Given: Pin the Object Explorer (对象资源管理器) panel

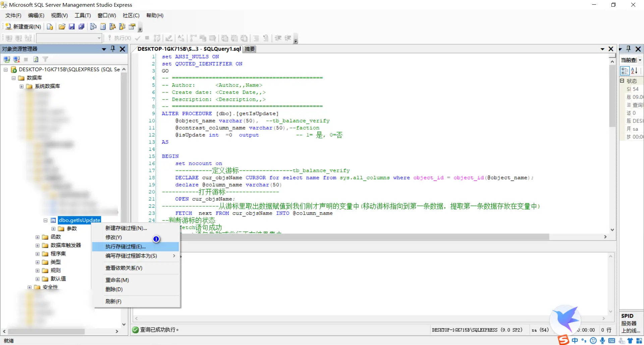Looking at the screenshot, I should click(113, 49).
